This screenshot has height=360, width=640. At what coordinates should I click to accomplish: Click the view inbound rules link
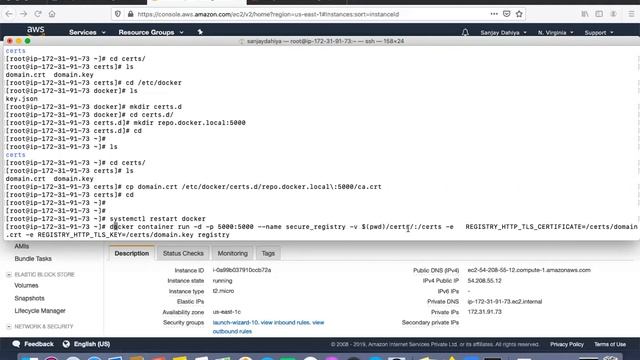tap(285, 322)
